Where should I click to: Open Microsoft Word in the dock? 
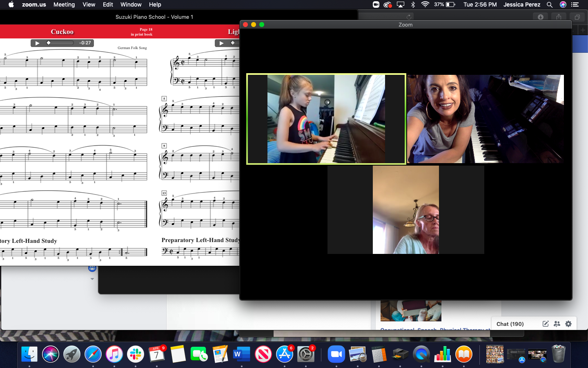click(x=242, y=354)
